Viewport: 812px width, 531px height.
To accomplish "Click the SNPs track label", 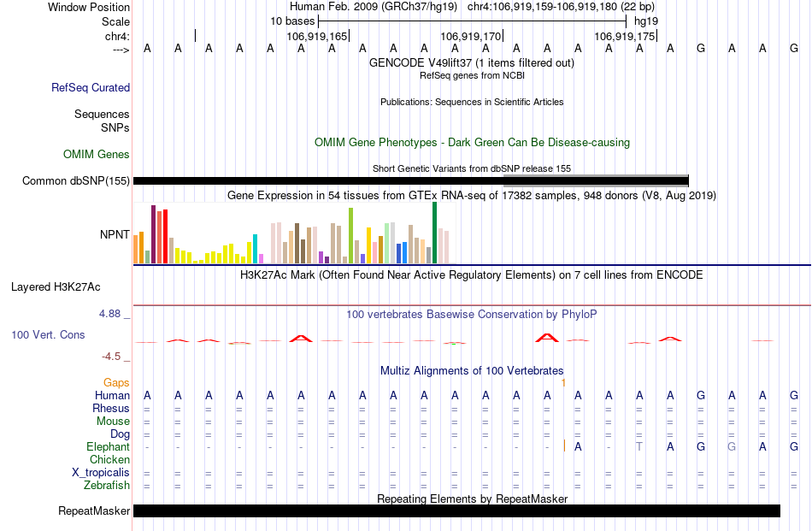I will (x=115, y=127).
